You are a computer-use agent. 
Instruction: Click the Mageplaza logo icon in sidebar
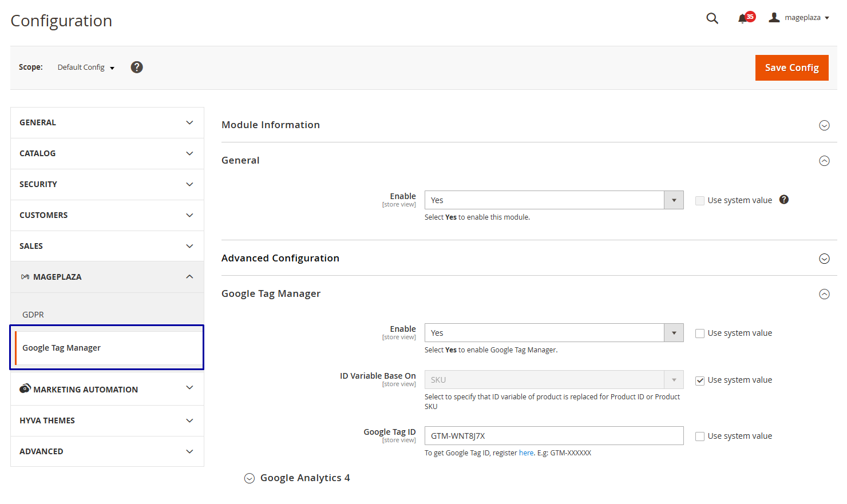(x=25, y=276)
